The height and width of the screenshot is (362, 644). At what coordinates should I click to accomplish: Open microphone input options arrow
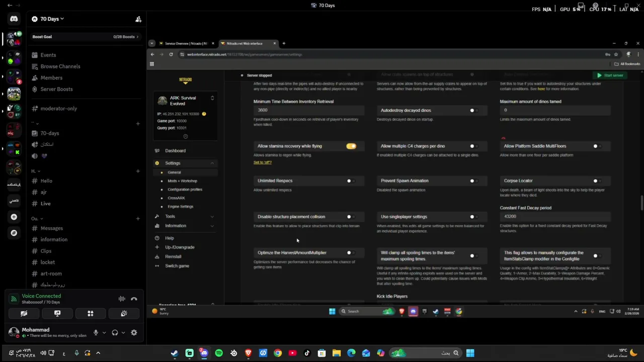coord(104,332)
